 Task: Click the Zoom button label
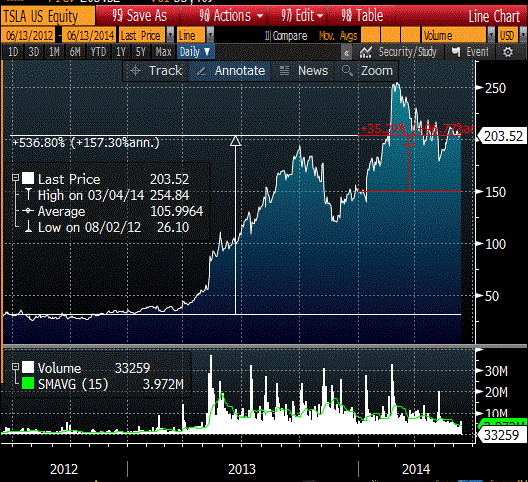377,71
